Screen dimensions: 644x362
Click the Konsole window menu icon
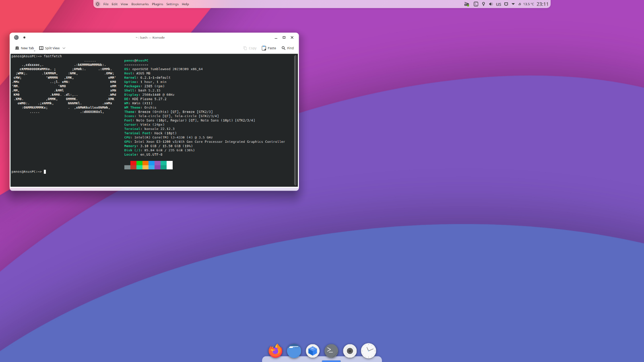[16, 37]
